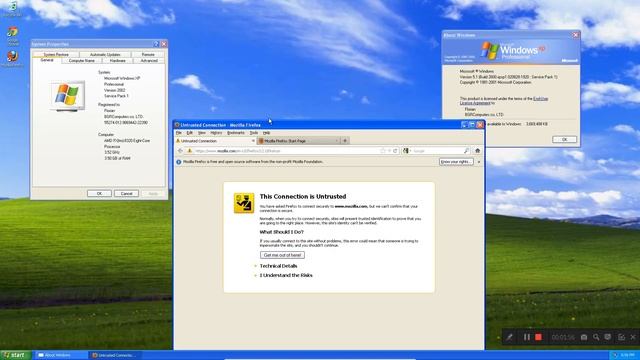
Task: Click the search magnifier in Firefox search box
Action: 466,151
